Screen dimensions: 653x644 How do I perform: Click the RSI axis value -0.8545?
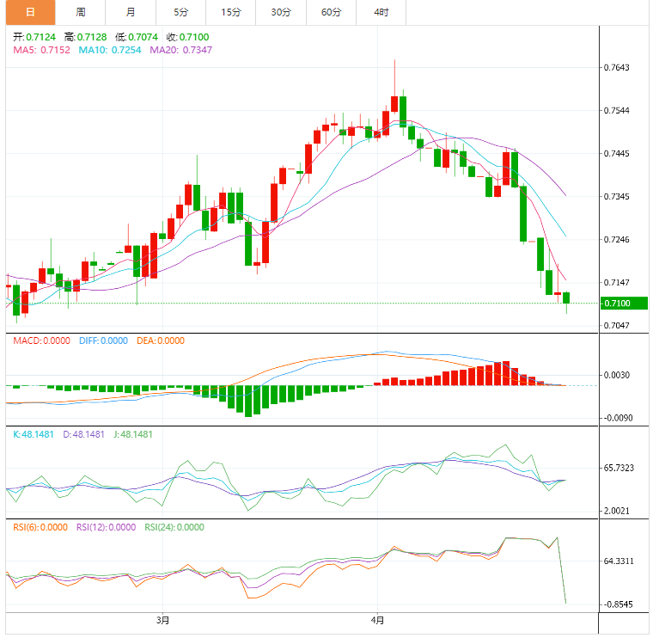(618, 604)
